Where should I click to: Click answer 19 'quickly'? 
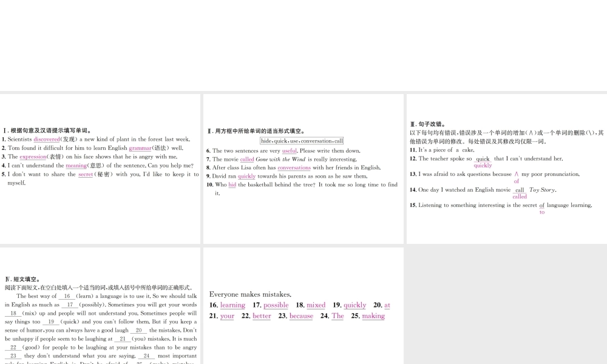354,305
